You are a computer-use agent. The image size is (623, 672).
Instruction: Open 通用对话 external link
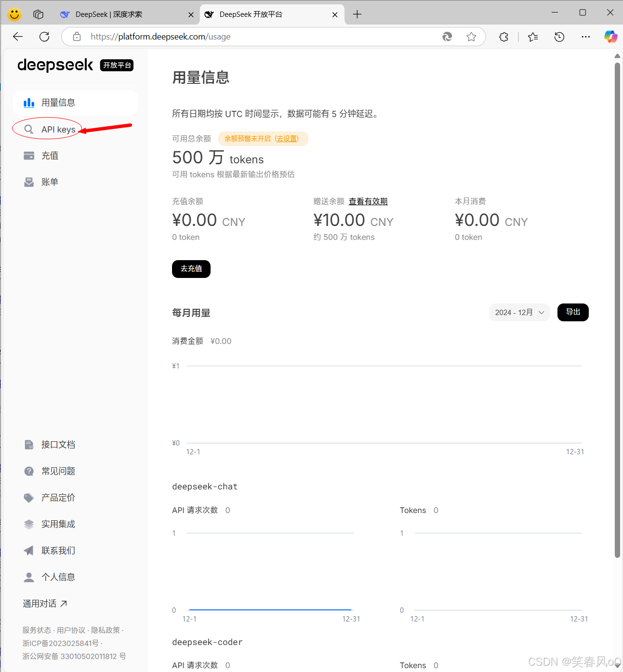[x=45, y=604]
